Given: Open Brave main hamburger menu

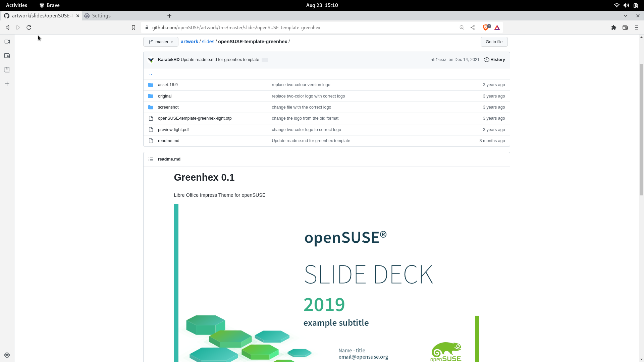Looking at the screenshot, I should pyautogui.click(x=637, y=27).
